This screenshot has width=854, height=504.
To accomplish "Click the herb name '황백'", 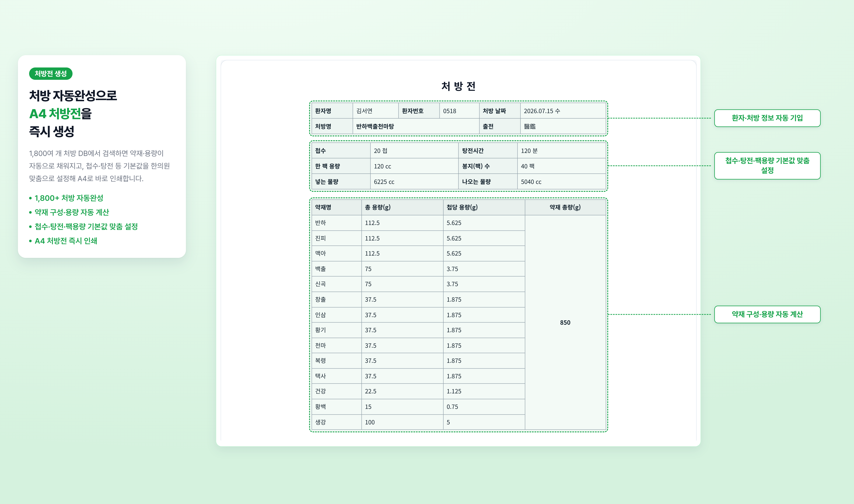I will tap(321, 407).
